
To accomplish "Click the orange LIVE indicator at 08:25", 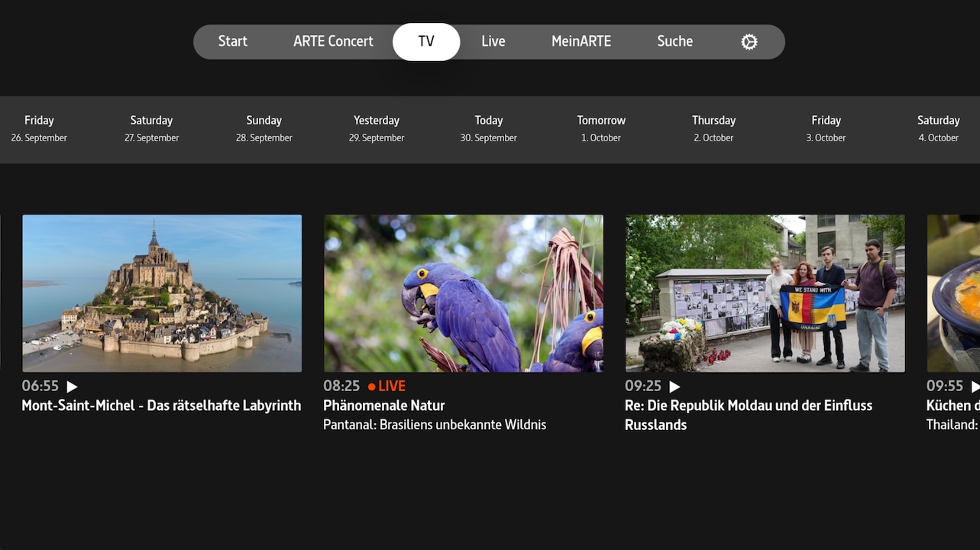I will 387,387.
